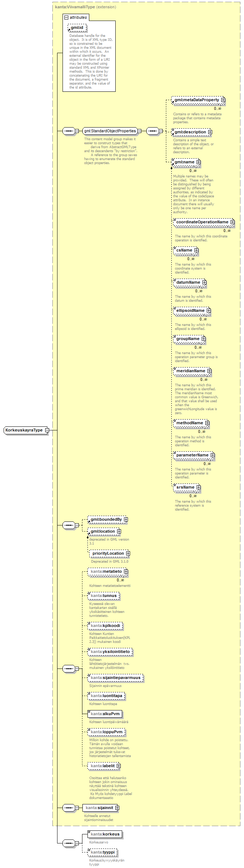
Task: Expand the srsName element
Action: [x=198, y=487]
